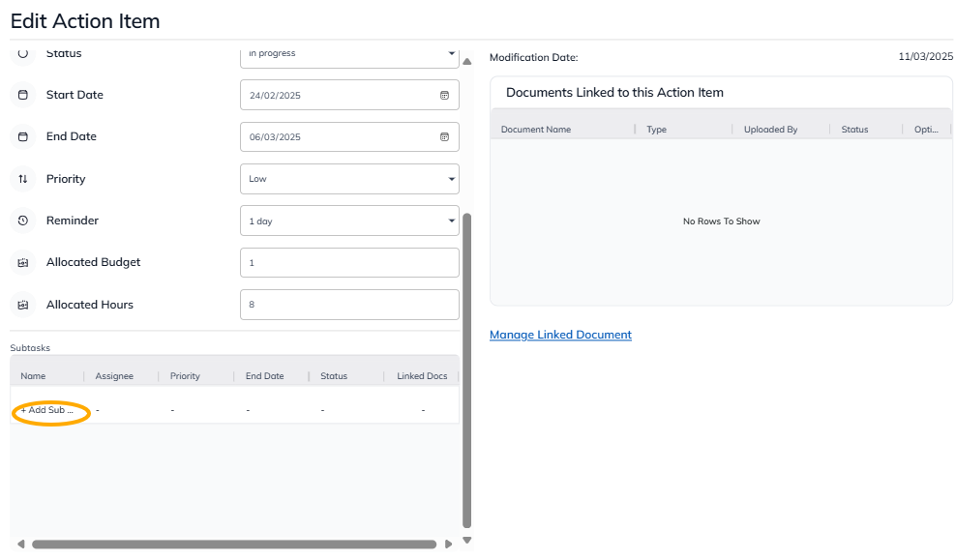
Task: Click the horizontal scrollbar at the bottom
Action: [x=232, y=545]
